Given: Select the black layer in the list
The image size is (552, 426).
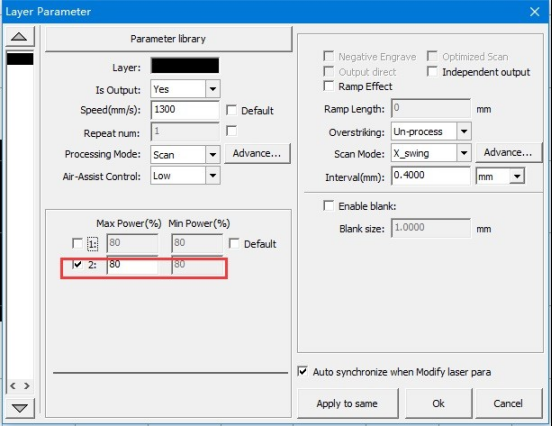Looking at the screenshot, I should point(20,59).
